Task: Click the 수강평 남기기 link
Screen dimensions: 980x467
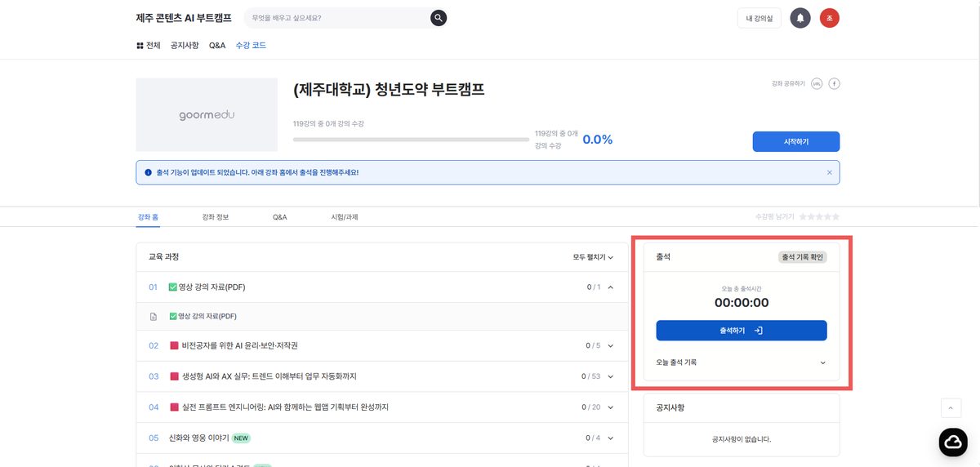Action: click(x=775, y=216)
